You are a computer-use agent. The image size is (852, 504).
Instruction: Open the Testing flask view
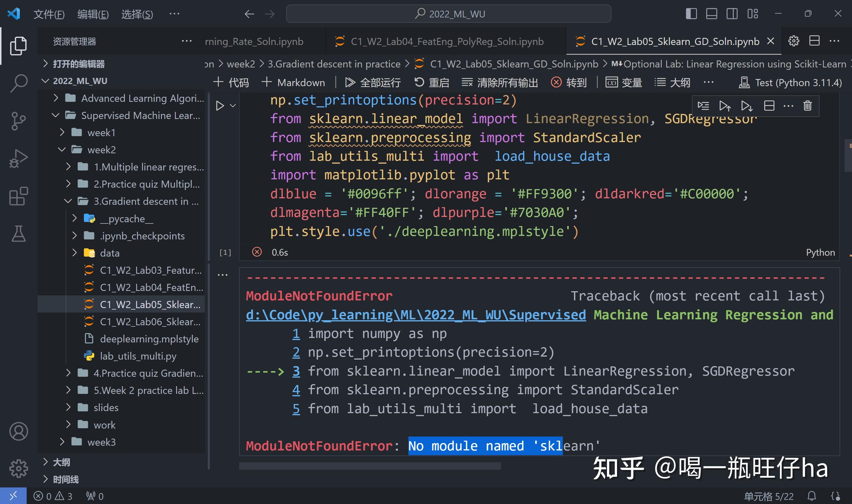[18, 234]
